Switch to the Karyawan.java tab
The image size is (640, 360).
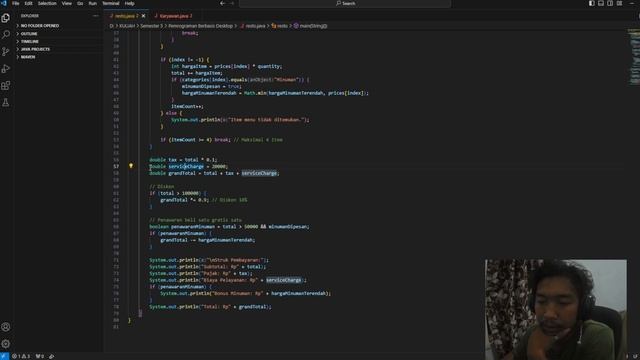tap(174, 16)
